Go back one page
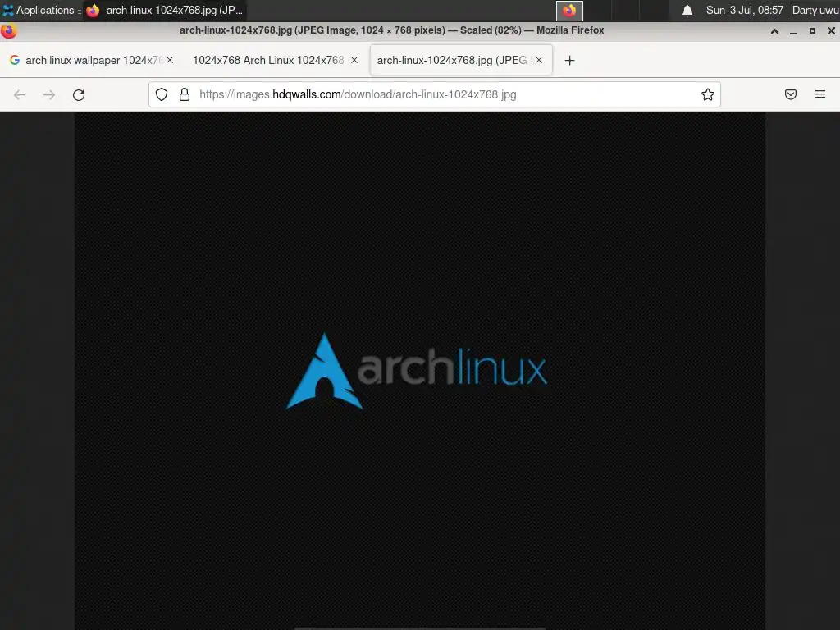This screenshot has width=840, height=630. pyautogui.click(x=20, y=95)
